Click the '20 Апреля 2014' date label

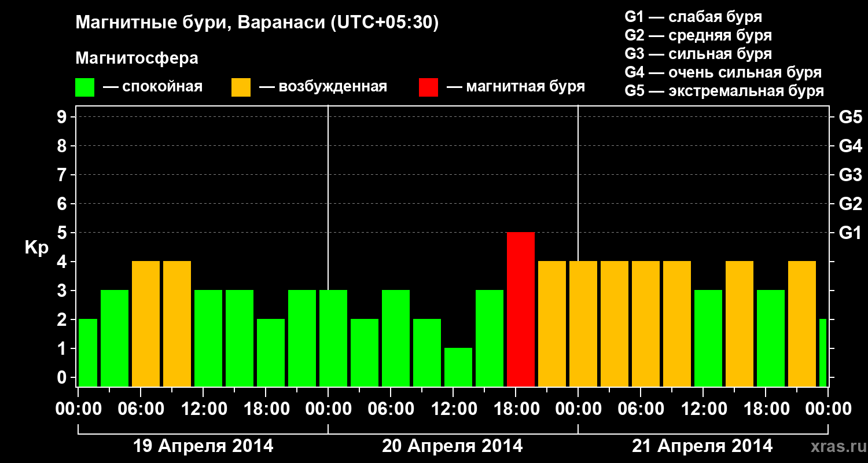(453, 446)
